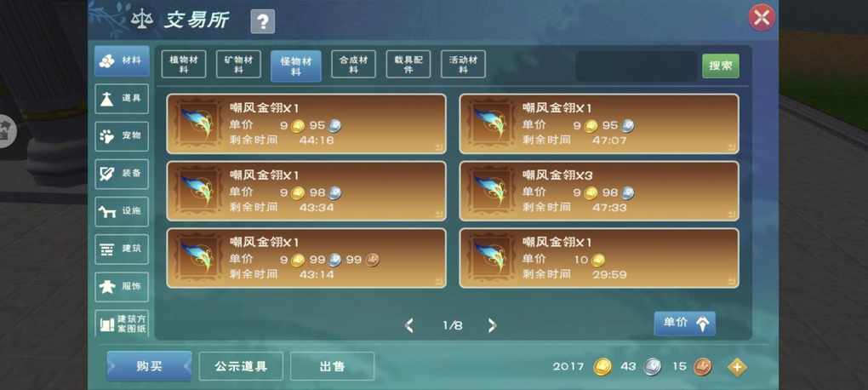
Task: Click the green 搜索 search button
Action: tap(721, 66)
